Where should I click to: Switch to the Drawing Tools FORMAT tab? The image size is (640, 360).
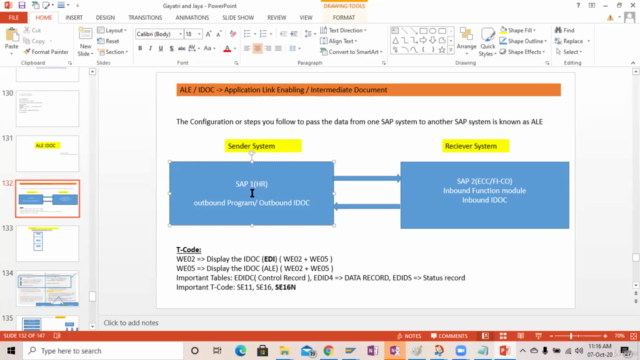[344, 18]
